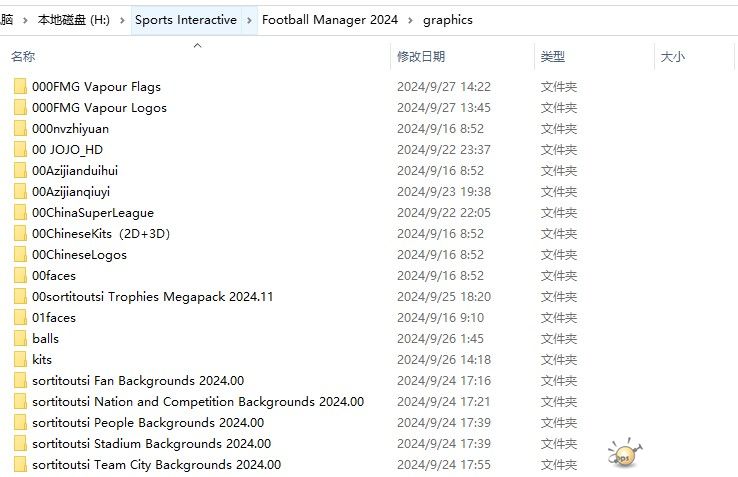The width and height of the screenshot is (738, 477).
Task: Click the graphics breadcrumb segment
Action: point(448,20)
